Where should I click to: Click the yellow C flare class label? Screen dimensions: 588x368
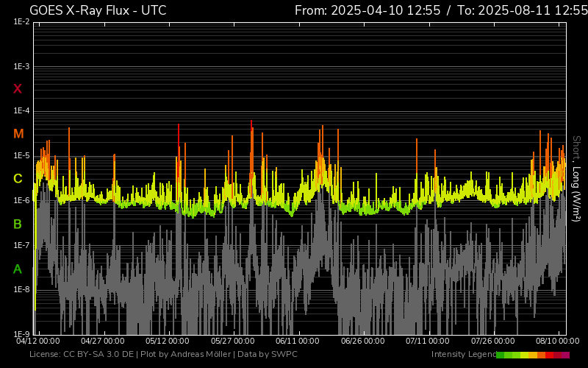[x=18, y=179]
